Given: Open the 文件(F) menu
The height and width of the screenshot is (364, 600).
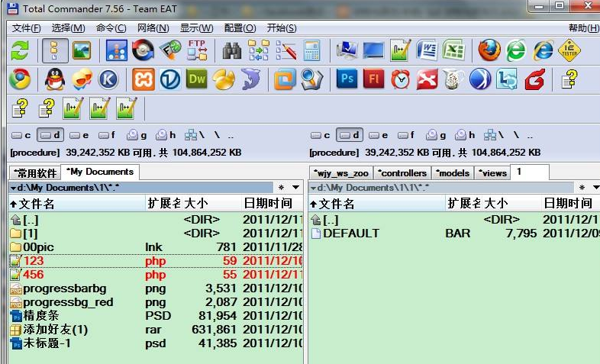Looking at the screenshot, I should pos(27,28).
